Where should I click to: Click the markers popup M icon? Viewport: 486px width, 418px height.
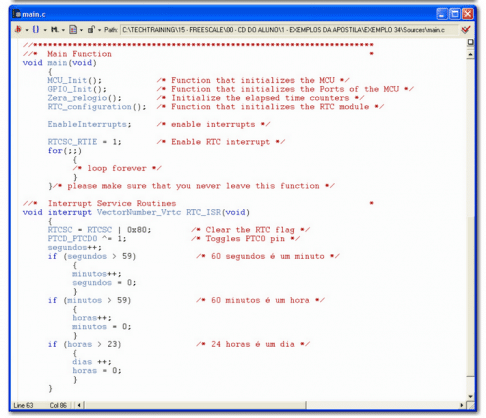coord(54,30)
